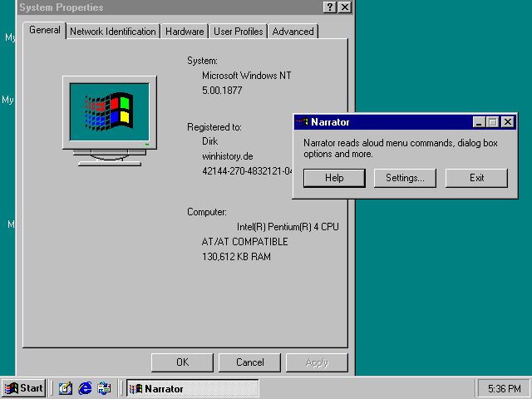Minimize the Narrator window

pos(479,122)
